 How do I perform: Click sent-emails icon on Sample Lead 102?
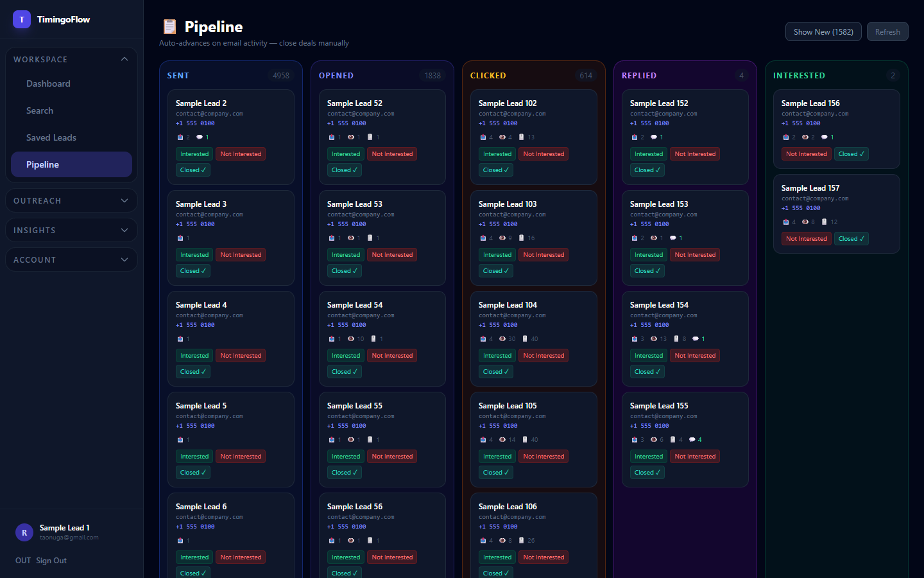tap(483, 137)
